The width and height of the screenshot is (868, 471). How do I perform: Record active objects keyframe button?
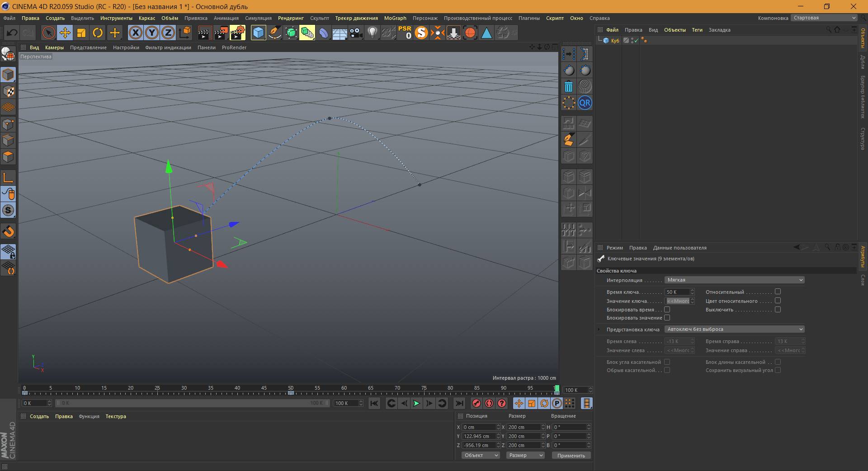[x=476, y=403]
